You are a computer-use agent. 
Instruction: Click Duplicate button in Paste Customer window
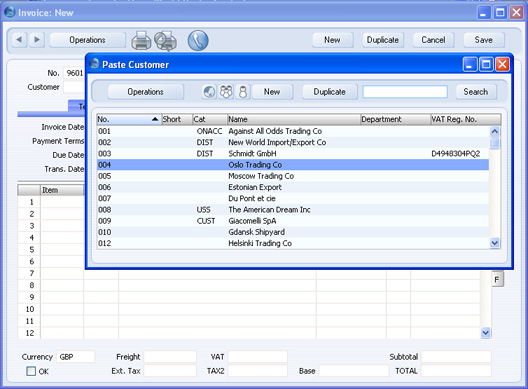(329, 92)
